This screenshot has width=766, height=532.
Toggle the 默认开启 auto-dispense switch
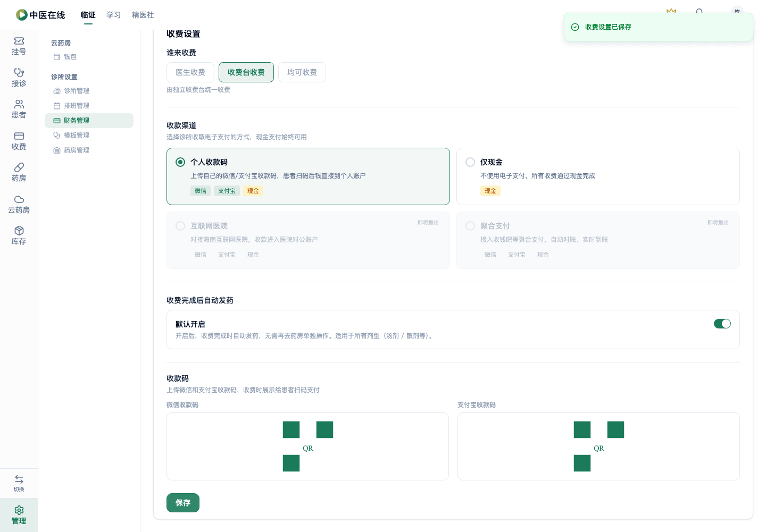tap(722, 324)
